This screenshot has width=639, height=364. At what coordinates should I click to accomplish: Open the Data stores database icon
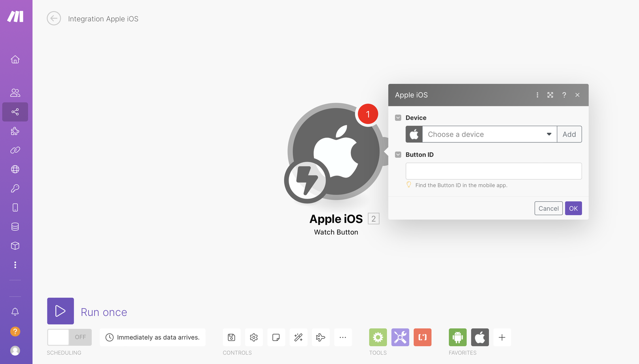tap(15, 226)
